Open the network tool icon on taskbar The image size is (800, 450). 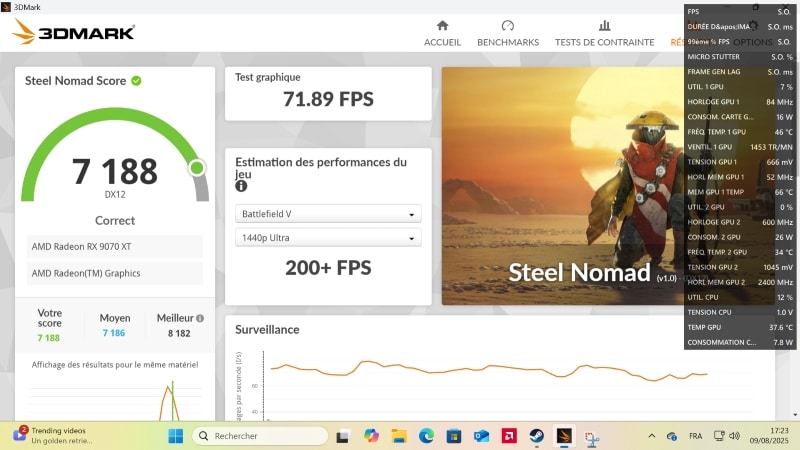click(x=592, y=438)
